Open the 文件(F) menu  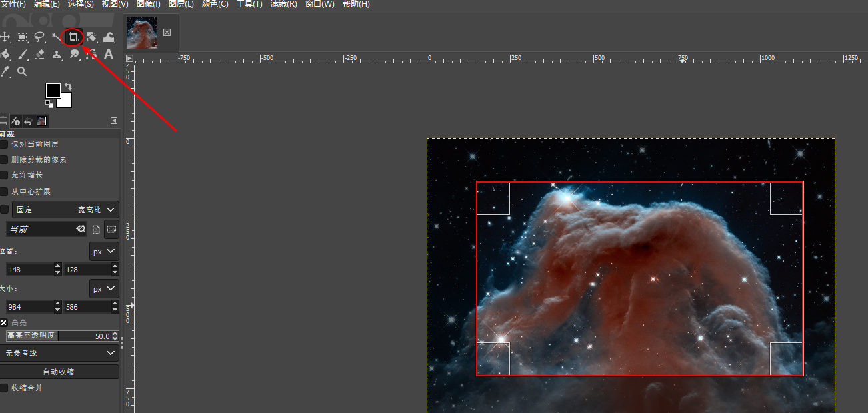pyautogui.click(x=13, y=4)
